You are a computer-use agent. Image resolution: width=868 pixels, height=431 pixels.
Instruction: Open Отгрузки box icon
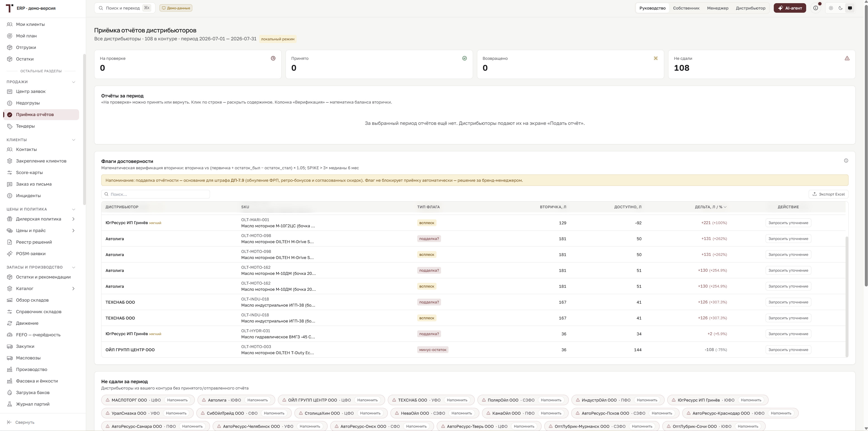coord(10,48)
